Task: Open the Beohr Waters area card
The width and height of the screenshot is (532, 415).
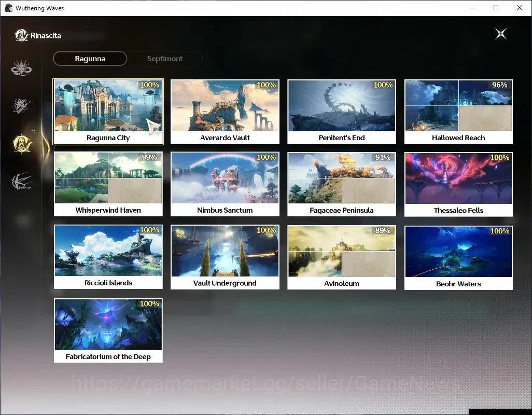Action: (458, 258)
